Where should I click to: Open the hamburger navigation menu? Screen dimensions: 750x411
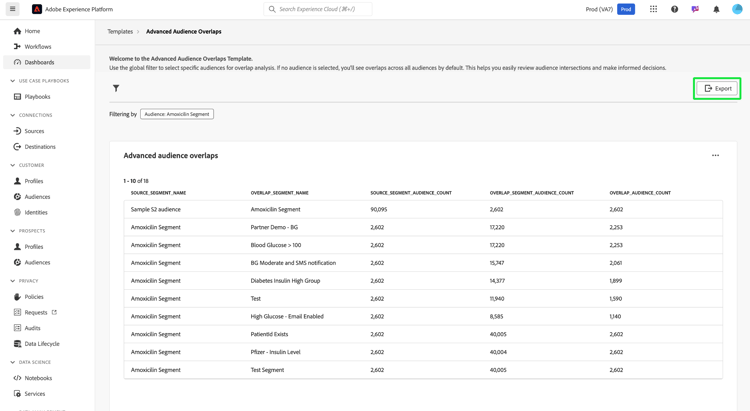point(13,9)
